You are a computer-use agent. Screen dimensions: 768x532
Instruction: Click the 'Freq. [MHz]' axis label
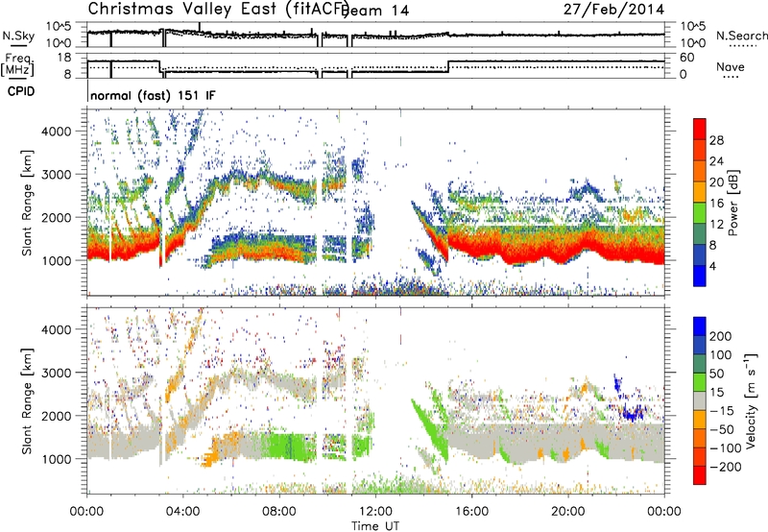coord(18,65)
